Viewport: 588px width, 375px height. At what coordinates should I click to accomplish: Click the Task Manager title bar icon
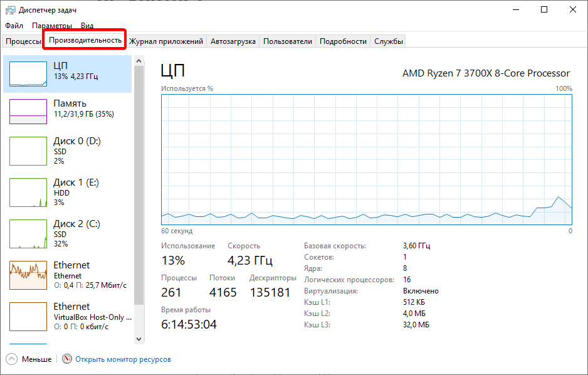coord(10,10)
